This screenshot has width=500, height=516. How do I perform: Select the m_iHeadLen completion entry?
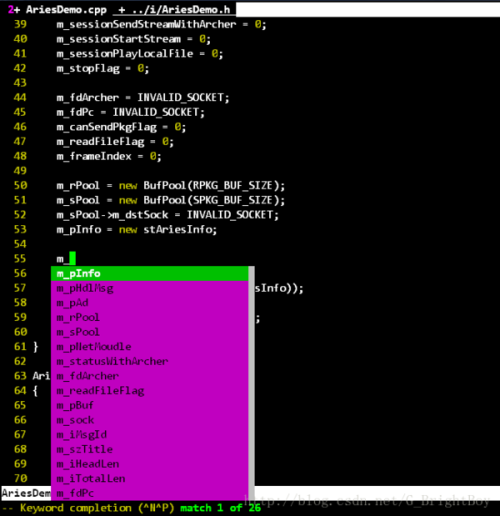[x=149, y=464]
